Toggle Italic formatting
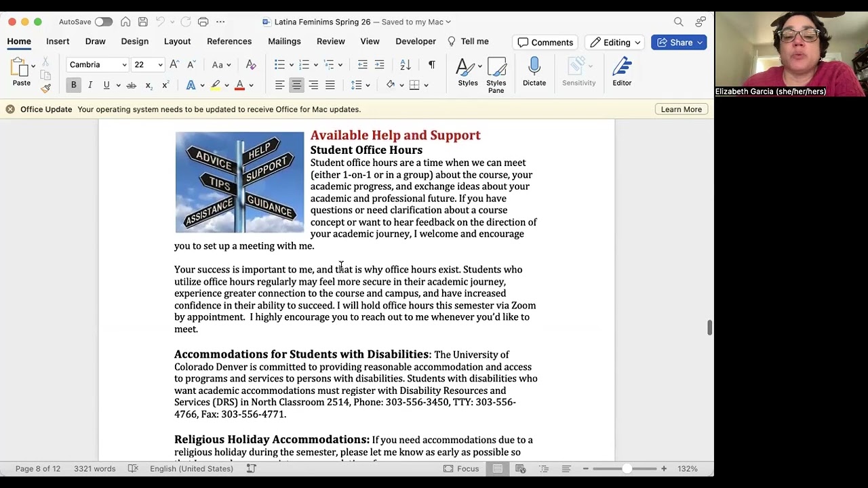The height and width of the screenshot is (488, 868). pyautogui.click(x=90, y=85)
